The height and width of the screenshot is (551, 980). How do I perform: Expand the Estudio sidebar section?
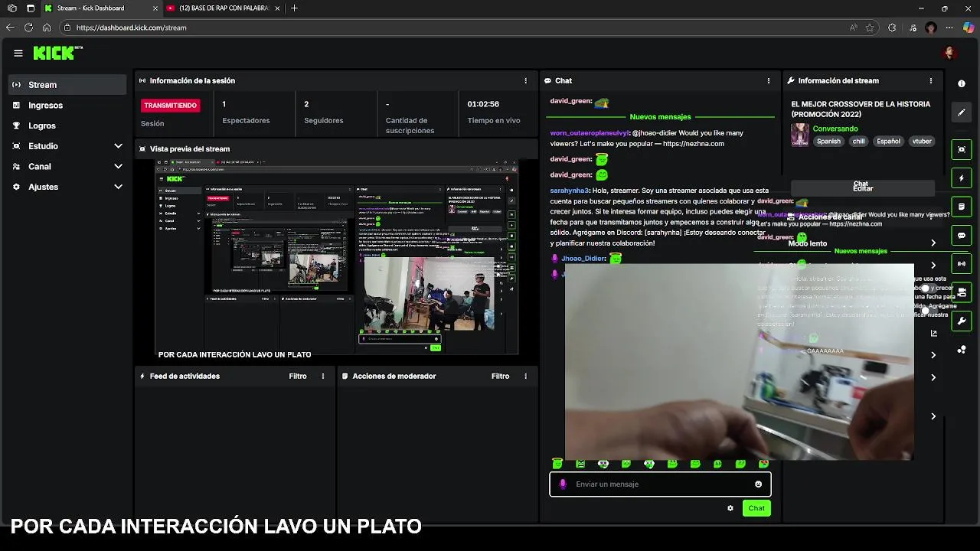point(118,145)
